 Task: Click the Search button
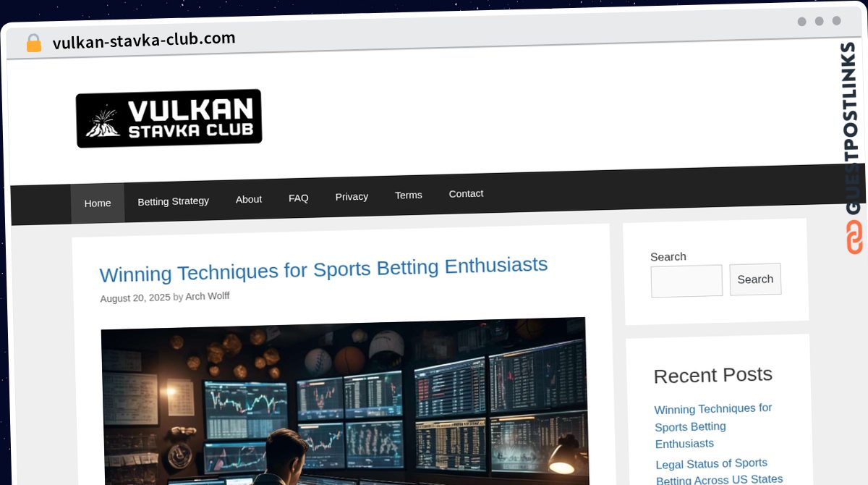pyautogui.click(x=755, y=279)
